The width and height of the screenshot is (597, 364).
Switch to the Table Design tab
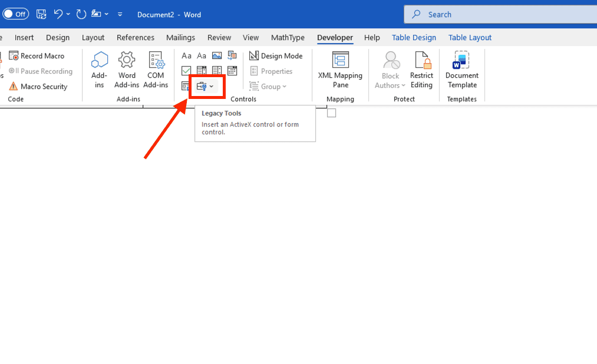click(x=414, y=38)
